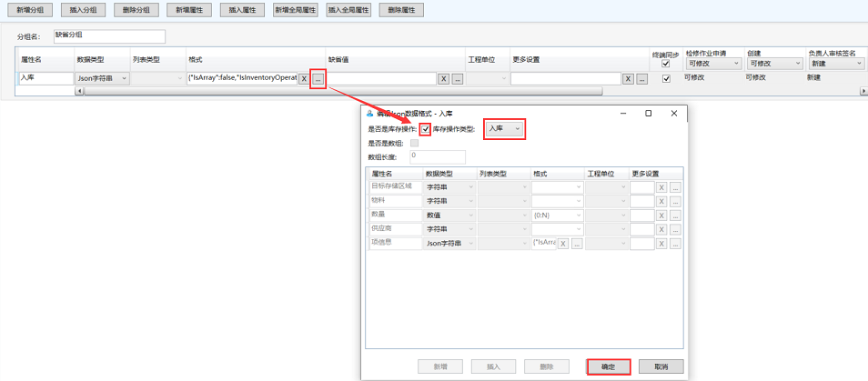Screen dimensions: 868x381
Task: Click the ... button beside 项信息 format field
Action: pos(576,244)
